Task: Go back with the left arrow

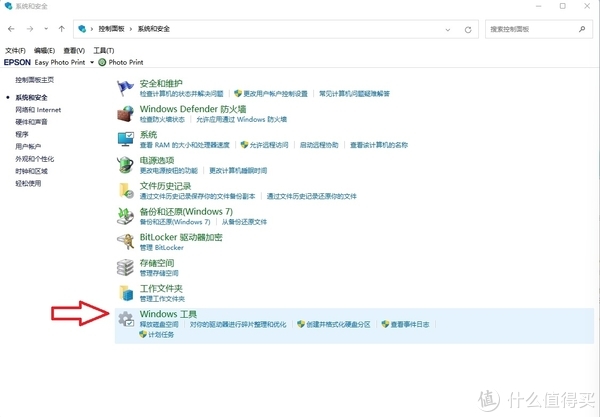Action: 11,29
